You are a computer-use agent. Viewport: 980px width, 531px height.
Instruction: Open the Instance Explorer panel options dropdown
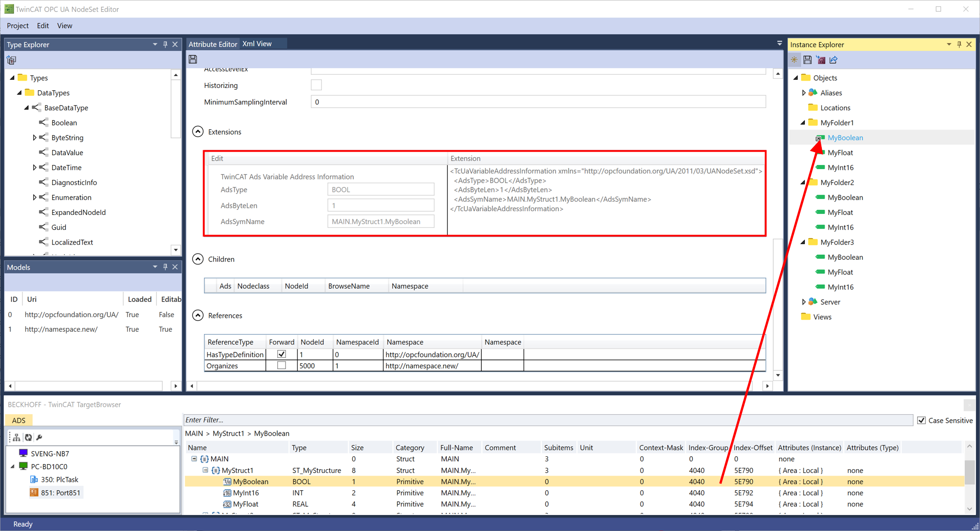(949, 44)
